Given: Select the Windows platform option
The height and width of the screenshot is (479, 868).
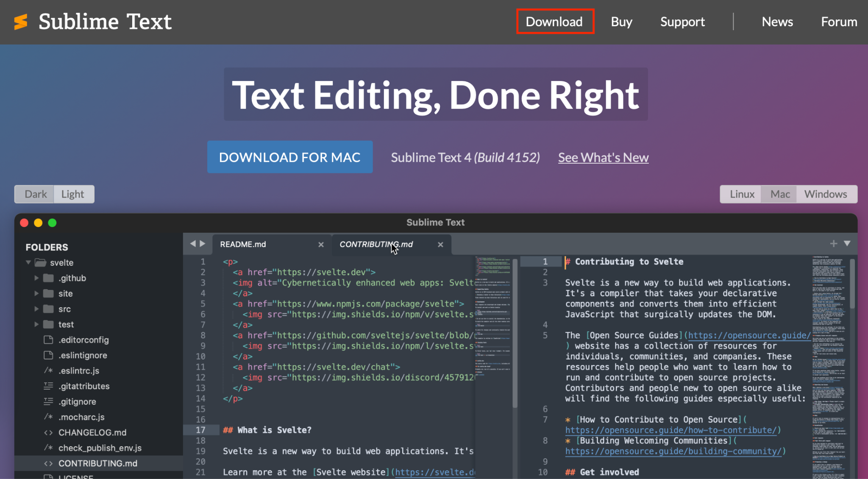Looking at the screenshot, I should point(826,194).
